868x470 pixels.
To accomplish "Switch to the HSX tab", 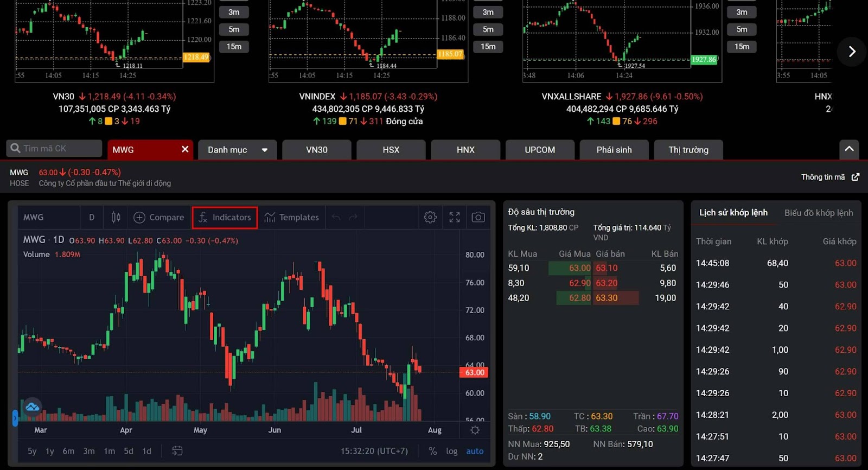I will tap(391, 150).
